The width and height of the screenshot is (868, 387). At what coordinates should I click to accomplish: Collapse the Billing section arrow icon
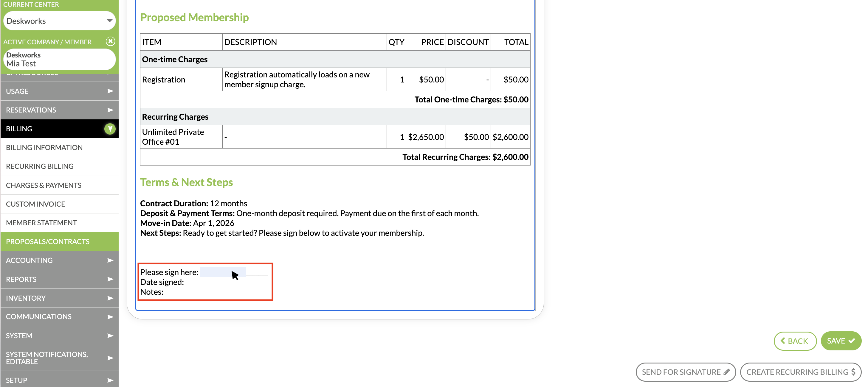(x=110, y=129)
